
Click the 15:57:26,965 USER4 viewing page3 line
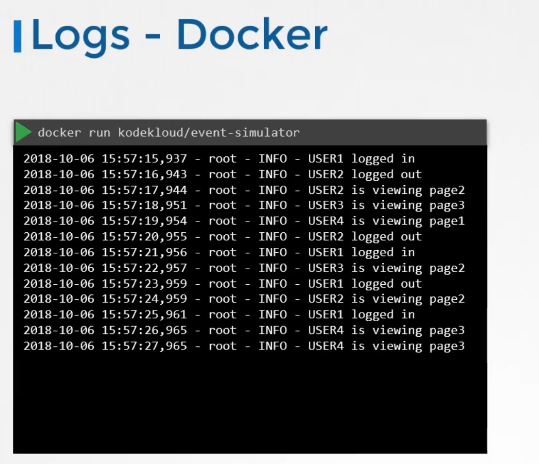click(244, 330)
